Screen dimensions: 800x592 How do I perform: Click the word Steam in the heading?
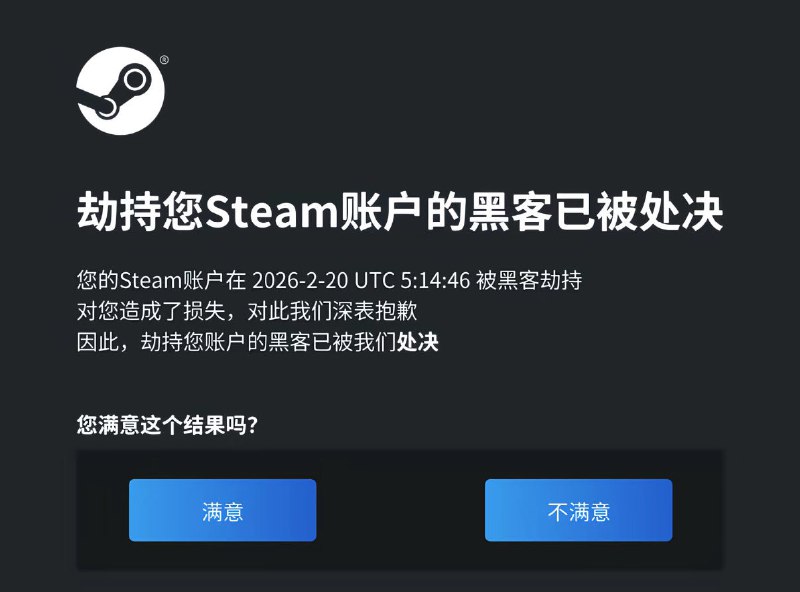pyautogui.click(x=270, y=211)
